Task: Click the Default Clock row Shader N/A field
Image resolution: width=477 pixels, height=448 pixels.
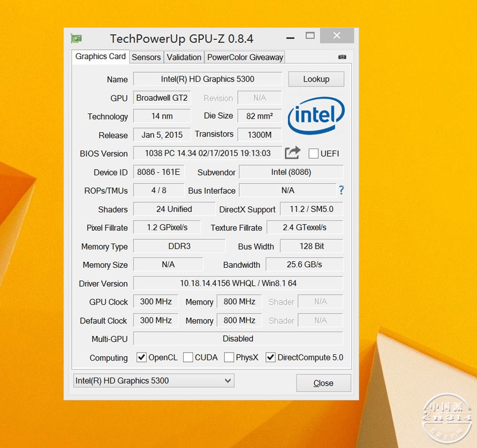Action: point(321,320)
